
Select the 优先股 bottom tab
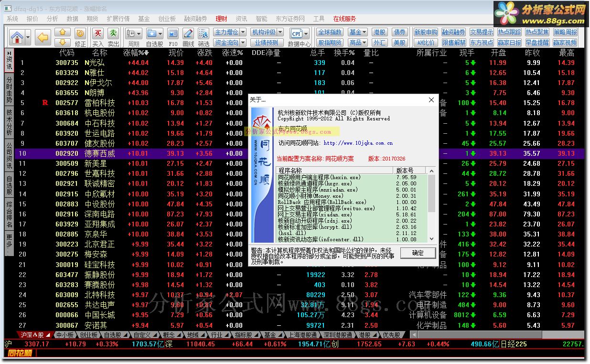[x=391, y=335]
